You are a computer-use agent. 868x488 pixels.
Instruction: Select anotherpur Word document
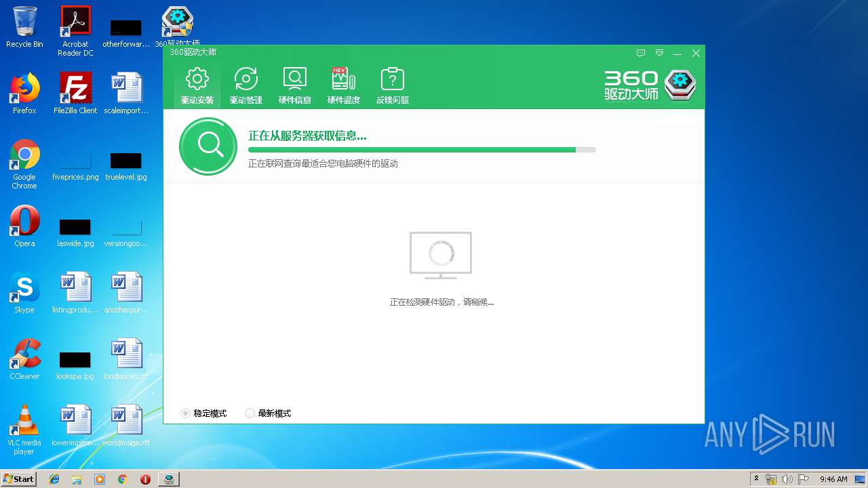pos(126,293)
